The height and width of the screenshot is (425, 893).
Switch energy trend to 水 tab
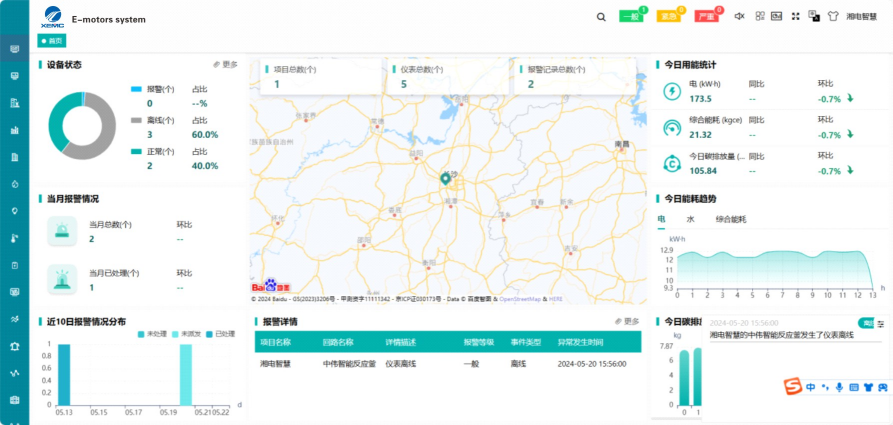coord(690,218)
